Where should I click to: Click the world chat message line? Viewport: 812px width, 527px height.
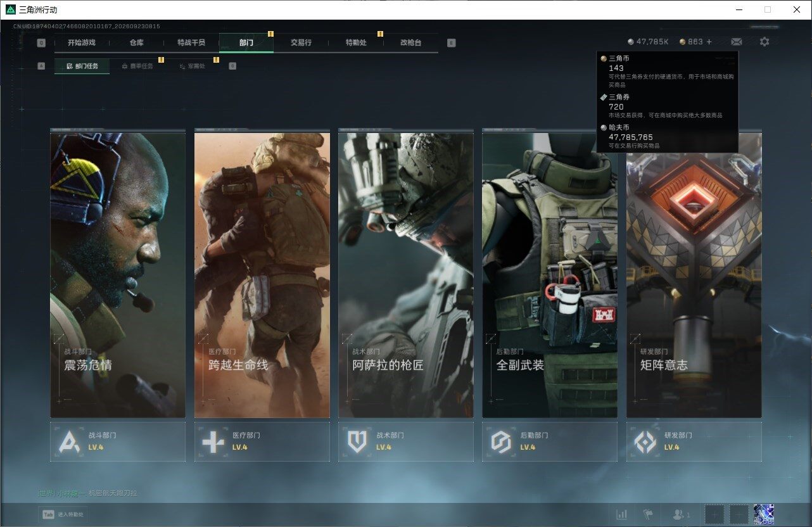[87, 493]
